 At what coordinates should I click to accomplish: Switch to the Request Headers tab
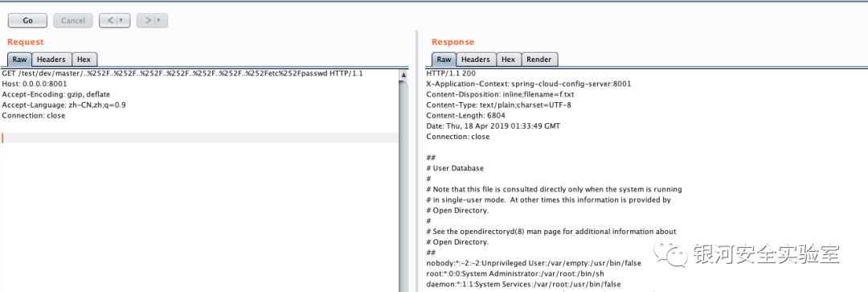[51, 60]
